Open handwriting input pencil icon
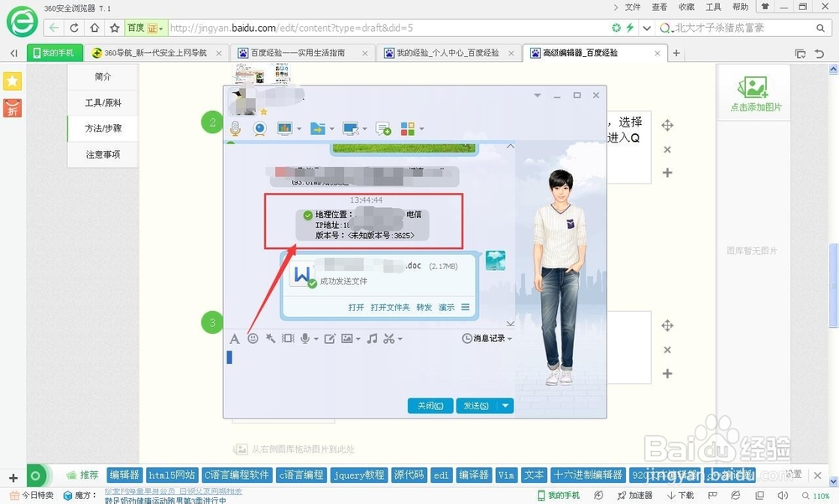The height and width of the screenshot is (504, 839). click(330, 338)
